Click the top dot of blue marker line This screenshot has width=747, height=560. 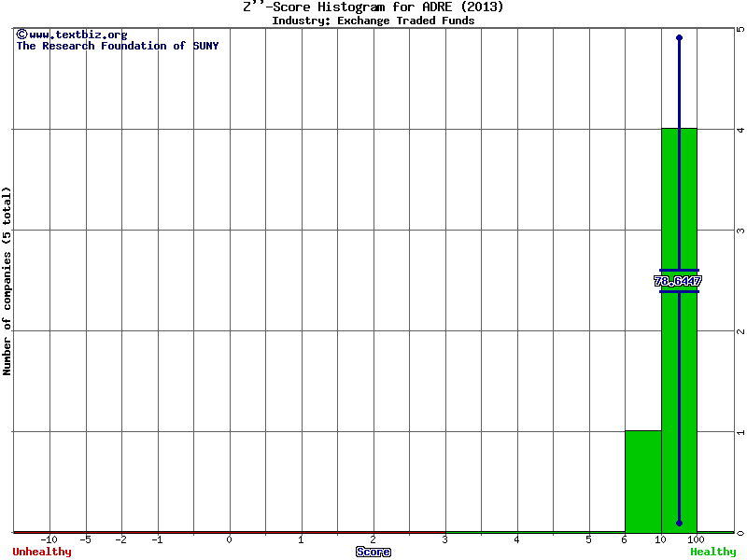coord(679,37)
